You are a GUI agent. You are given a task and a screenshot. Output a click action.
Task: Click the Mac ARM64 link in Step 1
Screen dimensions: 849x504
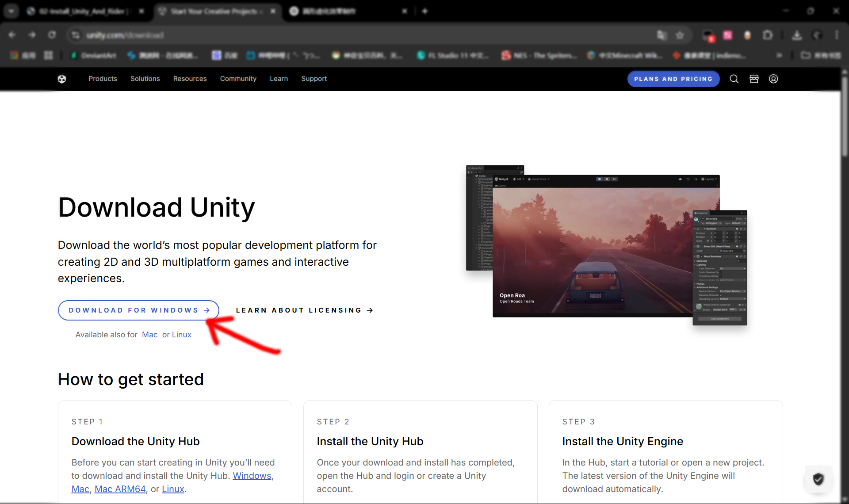(x=120, y=489)
